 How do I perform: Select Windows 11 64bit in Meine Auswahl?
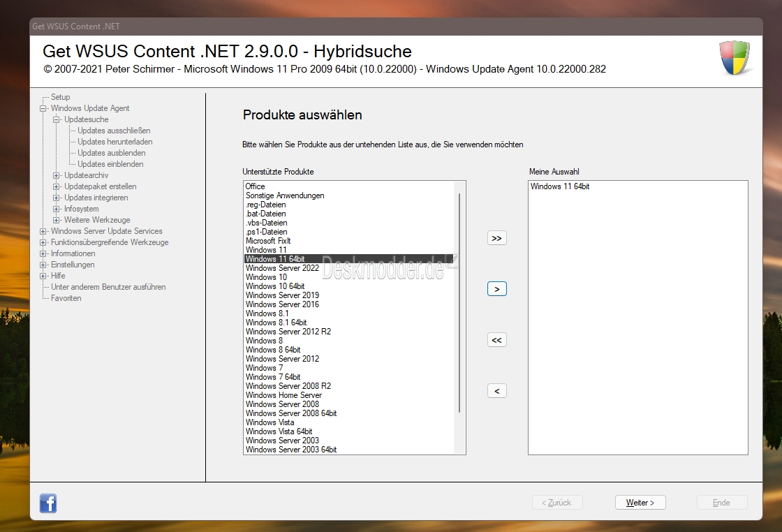(x=638, y=186)
